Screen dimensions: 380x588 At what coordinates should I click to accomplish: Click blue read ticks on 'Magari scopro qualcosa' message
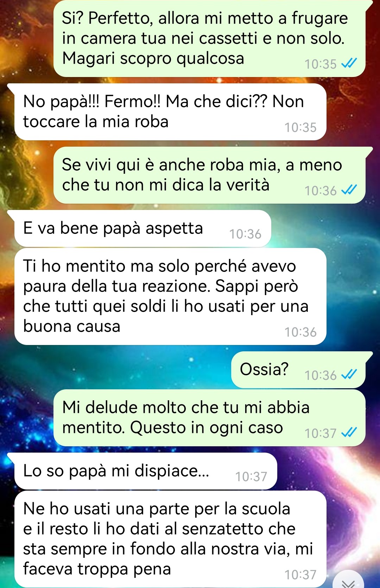[x=349, y=63]
